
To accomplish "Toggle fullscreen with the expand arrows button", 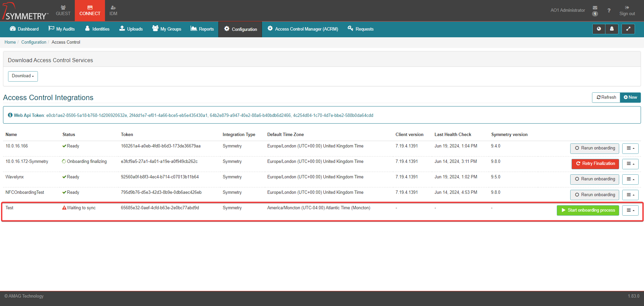I will point(628,29).
